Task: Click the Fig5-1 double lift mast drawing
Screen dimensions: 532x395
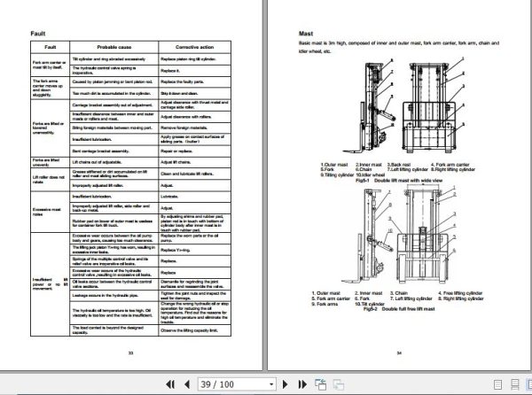Action: pyautogui.click(x=403, y=105)
